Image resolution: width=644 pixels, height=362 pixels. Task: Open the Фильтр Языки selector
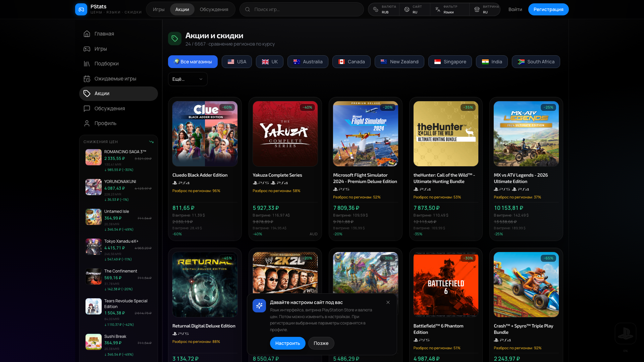coord(449,9)
